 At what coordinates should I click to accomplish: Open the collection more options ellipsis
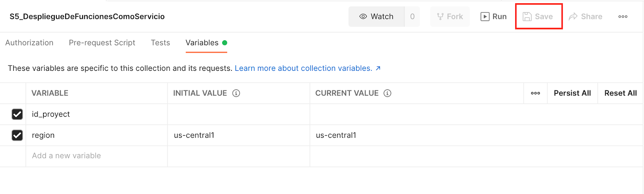[623, 17]
